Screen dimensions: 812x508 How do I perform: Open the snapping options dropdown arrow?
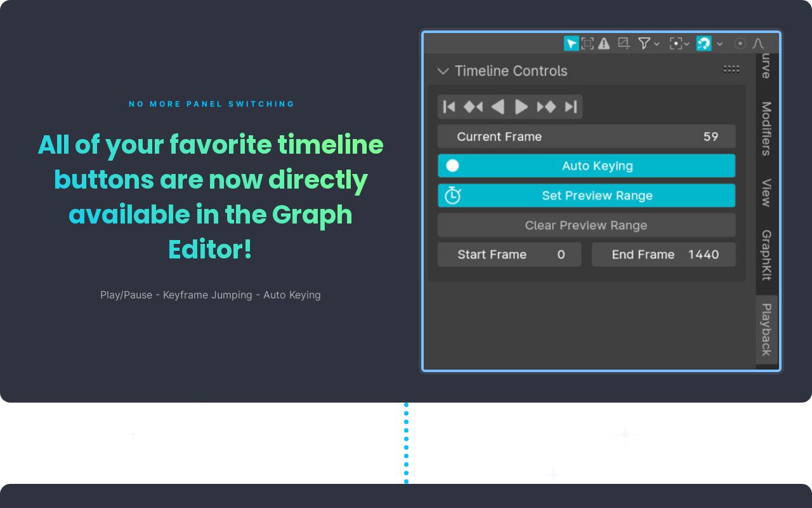(x=720, y=43)
